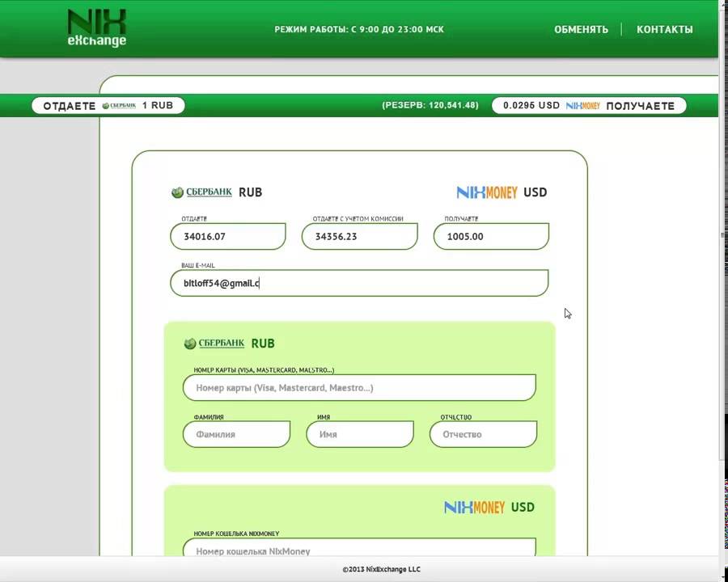Screen dimensions: 728x582
Task: Click the NixMoney logo in top bar
Action: point(582,106)
